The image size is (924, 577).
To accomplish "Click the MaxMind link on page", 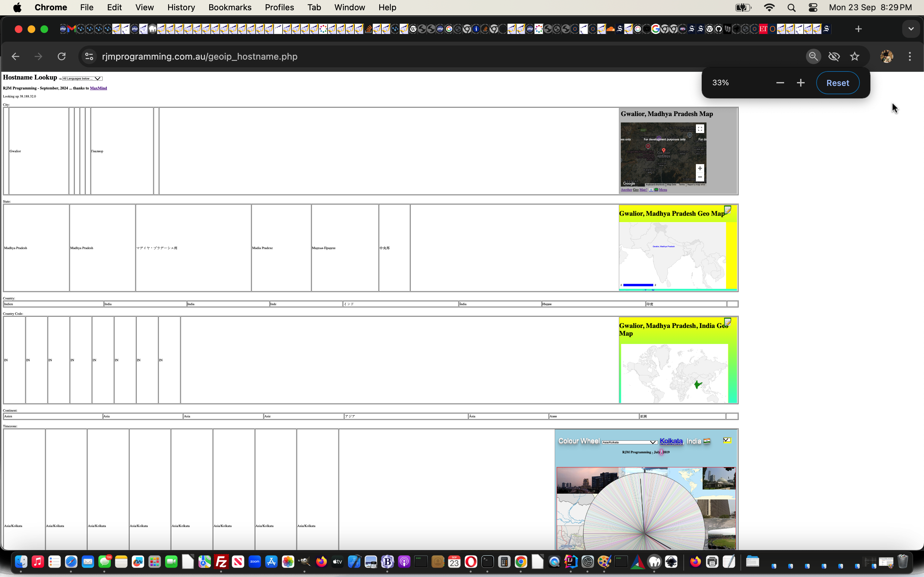I will click(x=98, y=88).
